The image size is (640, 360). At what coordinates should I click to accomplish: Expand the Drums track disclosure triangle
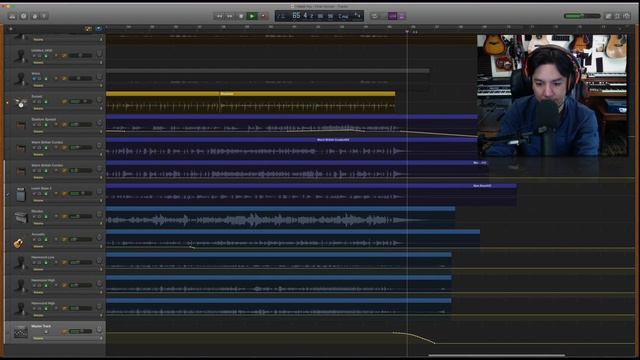[x=7, y=103]
